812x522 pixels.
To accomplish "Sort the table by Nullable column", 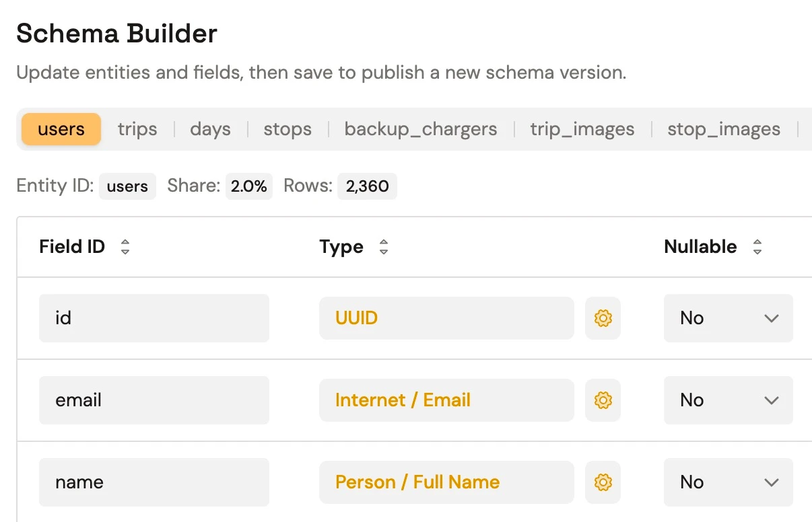I will click(x=757, y=247).
